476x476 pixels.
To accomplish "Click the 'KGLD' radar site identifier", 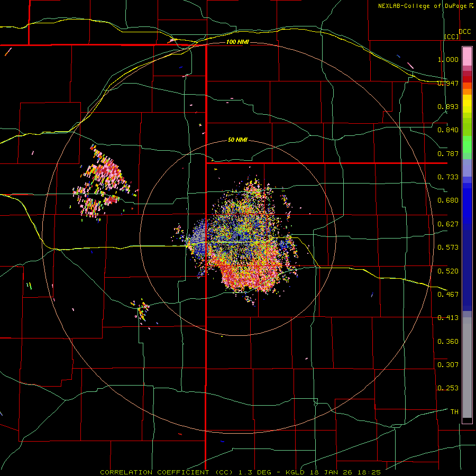I will [296, 472].
